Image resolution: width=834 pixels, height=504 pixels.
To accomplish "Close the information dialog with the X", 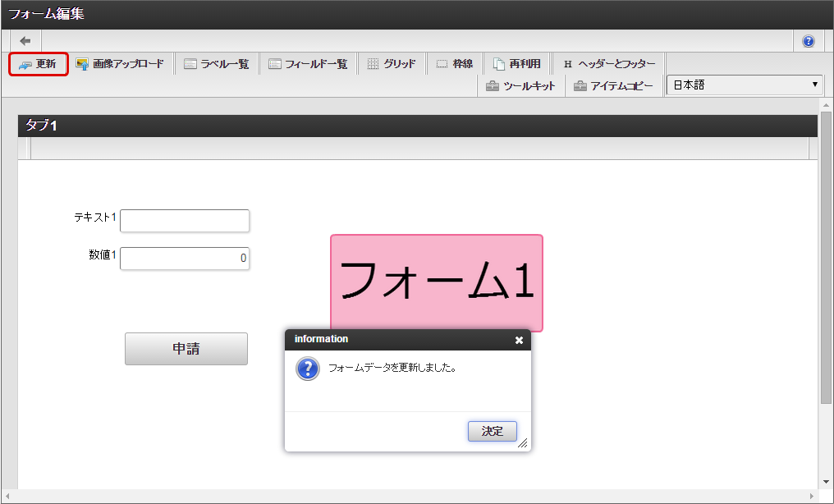I will pyautogui.click(x=519, y=340).
